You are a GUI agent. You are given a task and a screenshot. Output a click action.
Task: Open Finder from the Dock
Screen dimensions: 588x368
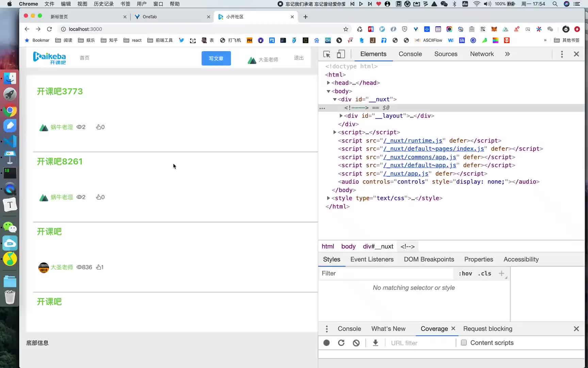point(10,78)
